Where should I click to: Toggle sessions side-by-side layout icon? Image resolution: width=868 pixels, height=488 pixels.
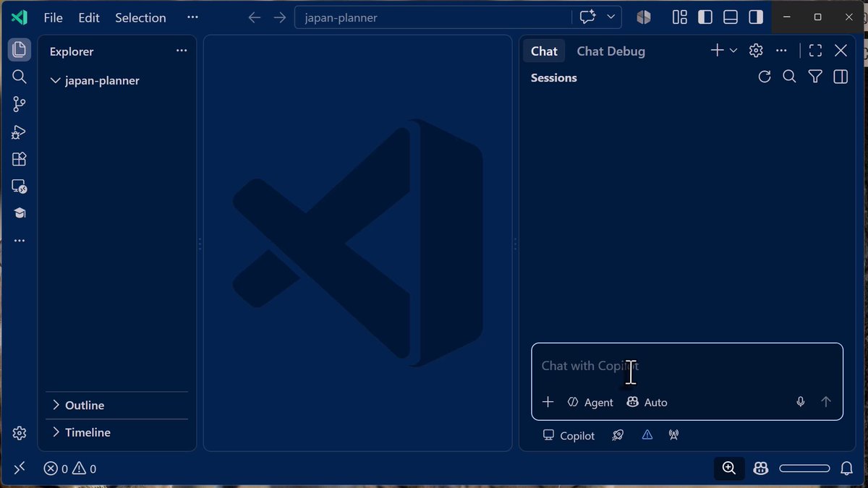click(x=841, y=77)
